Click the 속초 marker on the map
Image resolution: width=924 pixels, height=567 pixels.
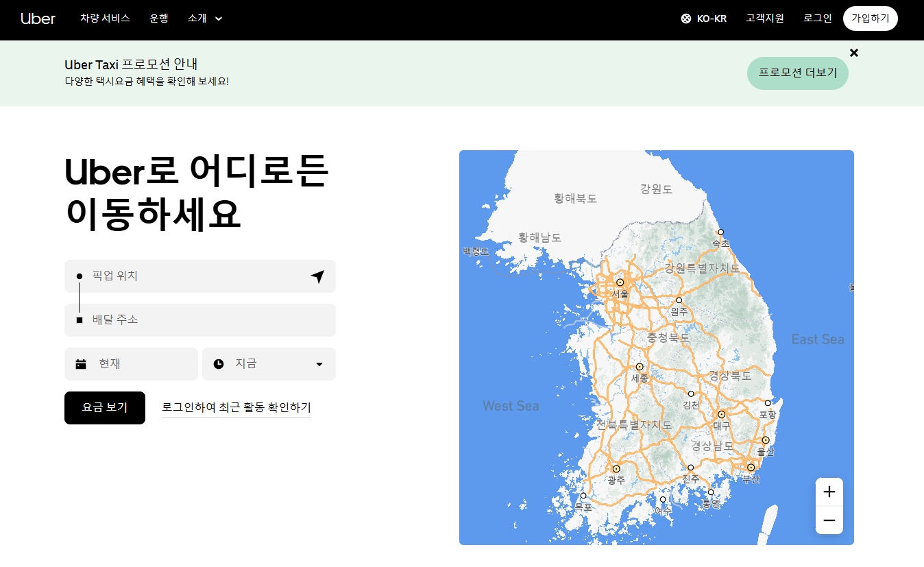point(720,232)
